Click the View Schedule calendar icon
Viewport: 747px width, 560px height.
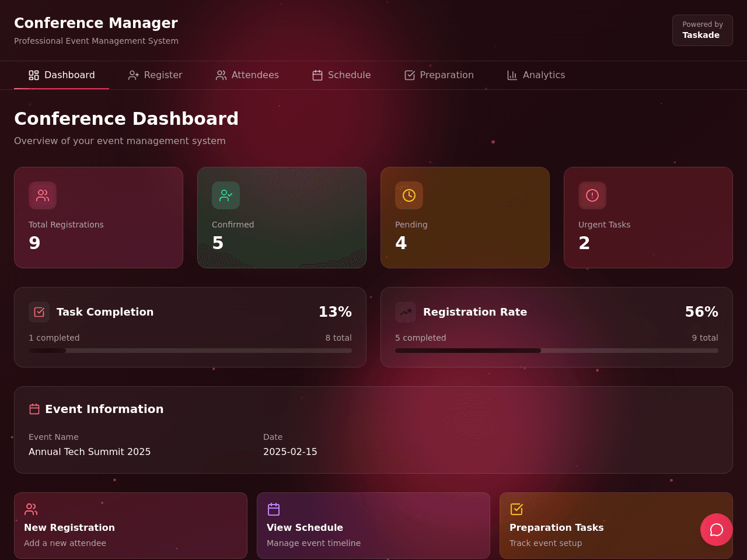274,509
